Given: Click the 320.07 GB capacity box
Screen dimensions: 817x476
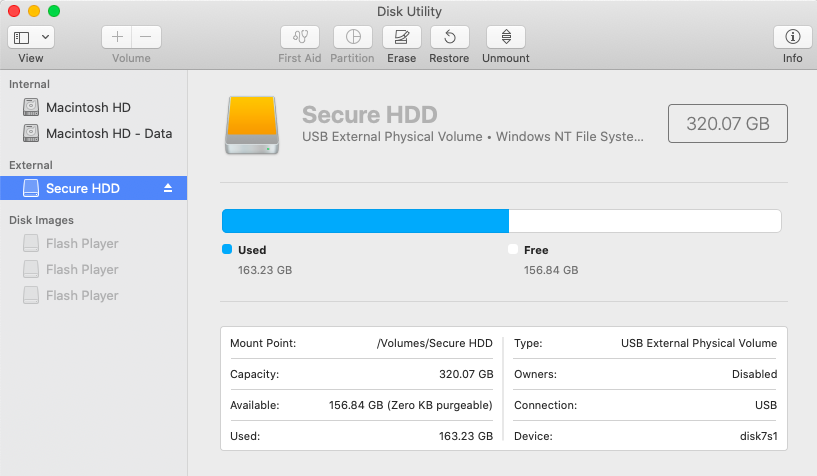Looking at the screenshot, I should point(727,123).
